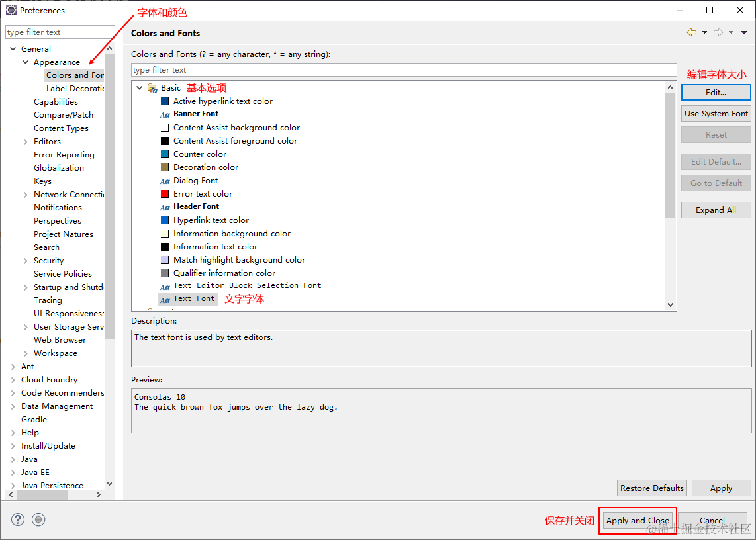
Task: Pick Content Assist foreground color swatch
Action: 164,141
